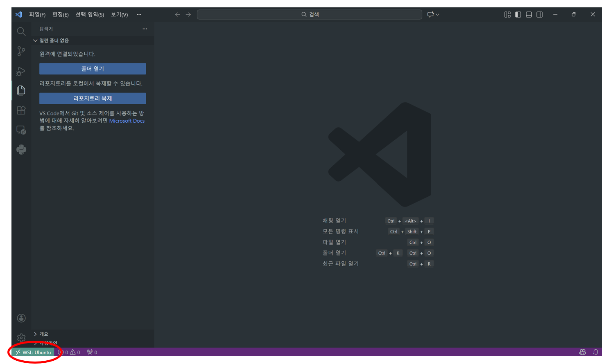Image resolution: width=615 pixels, height=364 pixels.
Task: Toggle the bottom panel visibility
Action: (529, 15)
